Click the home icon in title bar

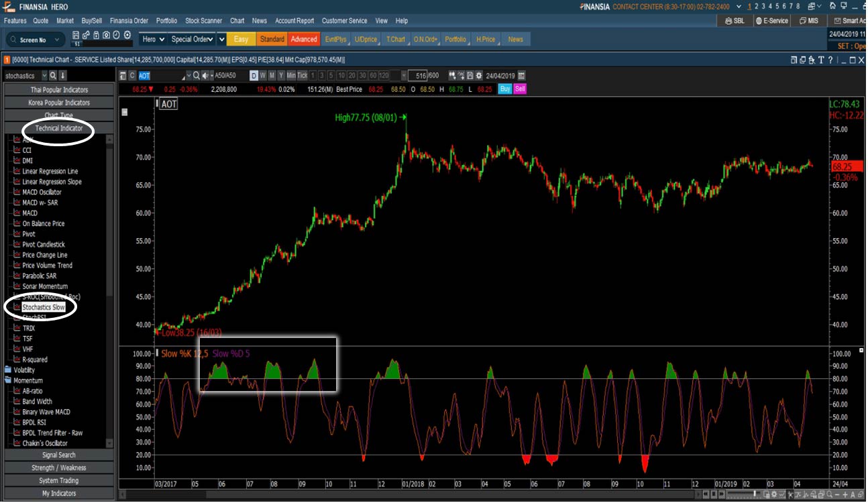[832, 6]
